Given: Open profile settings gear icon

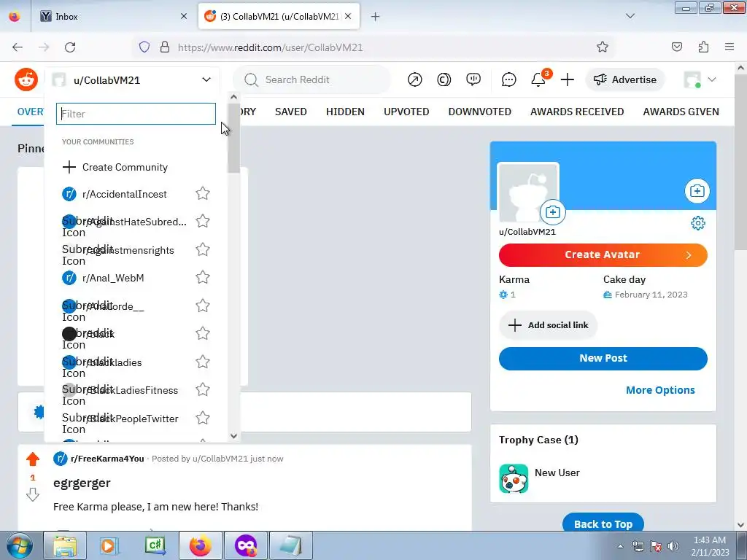Looking at the screenshot, I should point(698,223).
